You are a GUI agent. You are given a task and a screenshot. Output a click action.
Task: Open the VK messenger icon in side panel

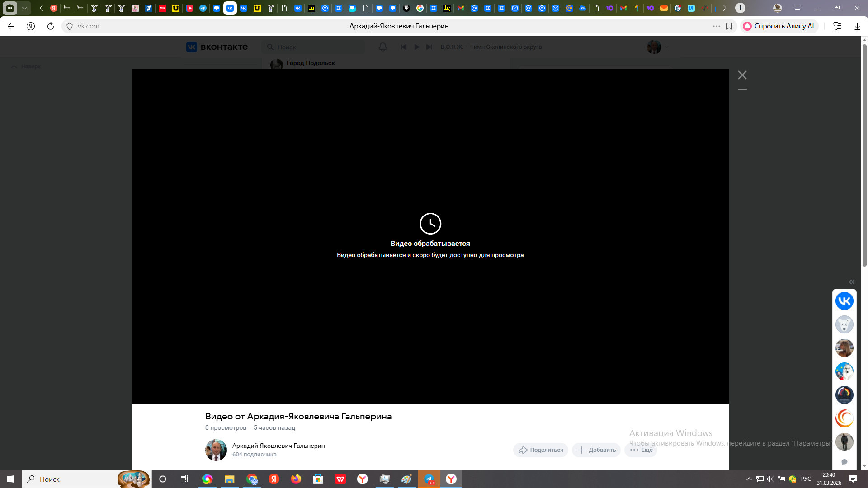pos(844,301)
